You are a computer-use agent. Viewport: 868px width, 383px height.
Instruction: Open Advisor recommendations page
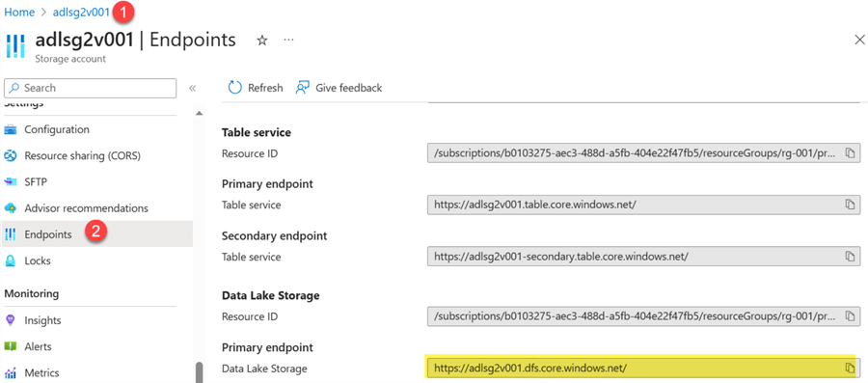point(87,208)
